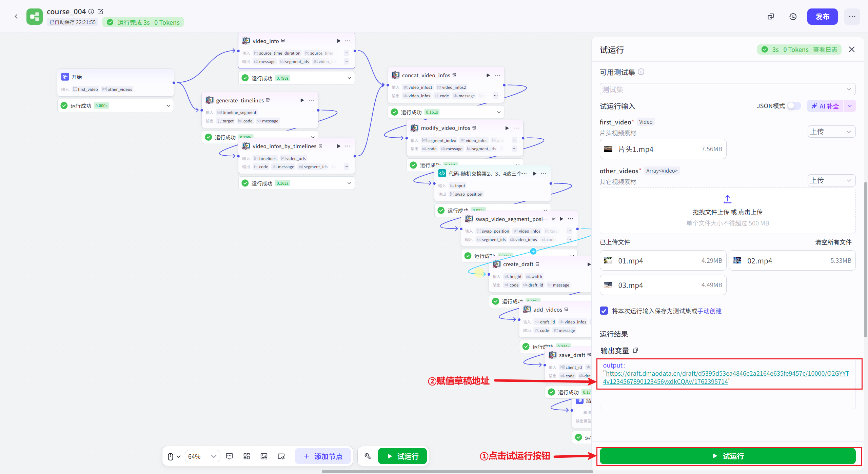Screen dimensions: 868x474
Task: Click the back arrow beside course_004
Action: pos(16,16)
